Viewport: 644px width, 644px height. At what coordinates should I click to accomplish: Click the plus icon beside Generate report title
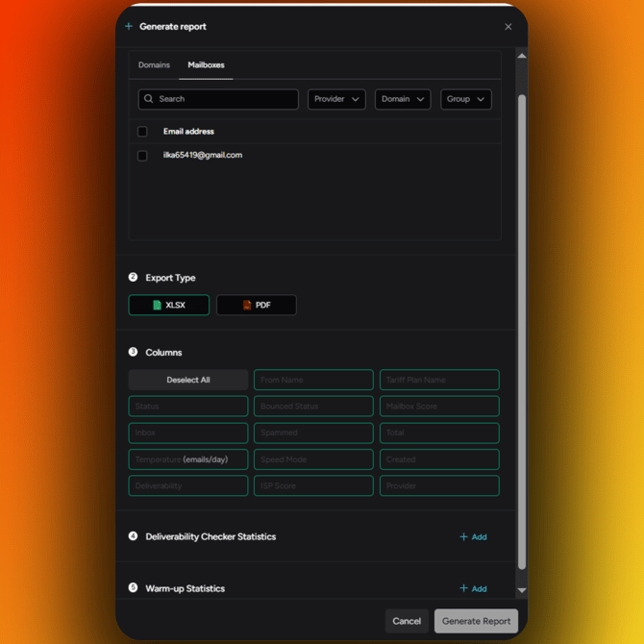click(x=129, y=26)
